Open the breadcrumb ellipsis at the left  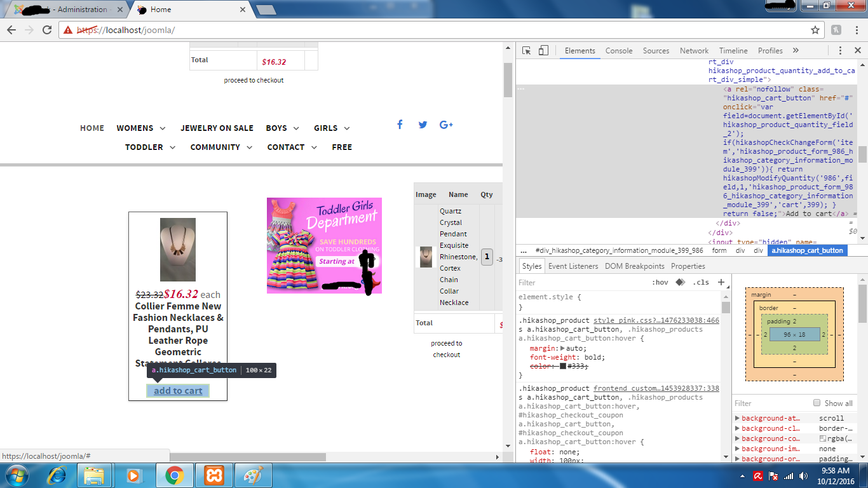(524, 250)
